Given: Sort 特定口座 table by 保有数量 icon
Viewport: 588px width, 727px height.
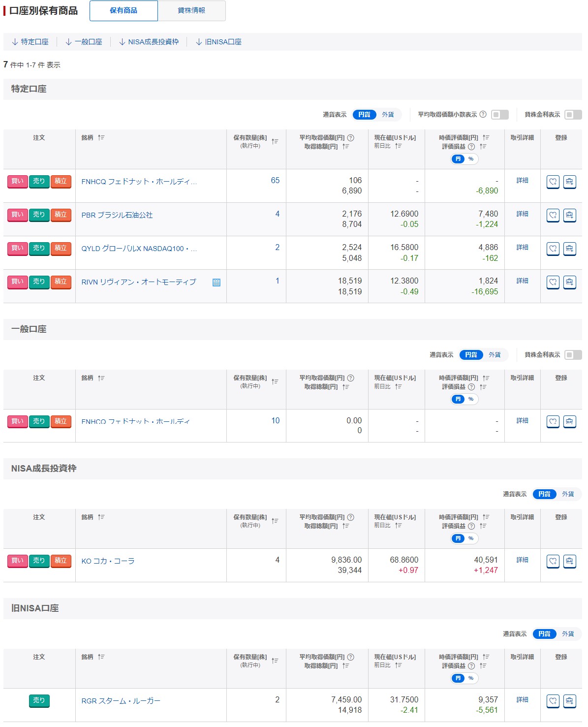Looking at the screenshot, I should coord(275,141).
